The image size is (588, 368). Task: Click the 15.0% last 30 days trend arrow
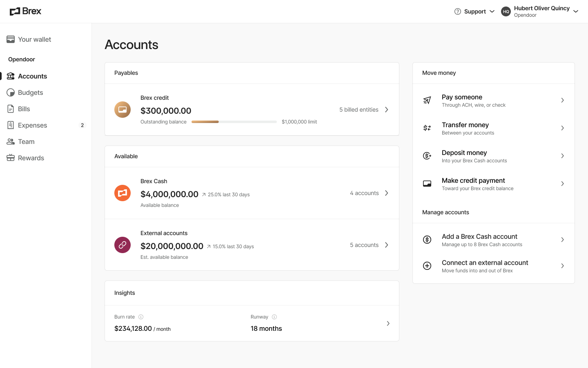click(x=209, y=247)
